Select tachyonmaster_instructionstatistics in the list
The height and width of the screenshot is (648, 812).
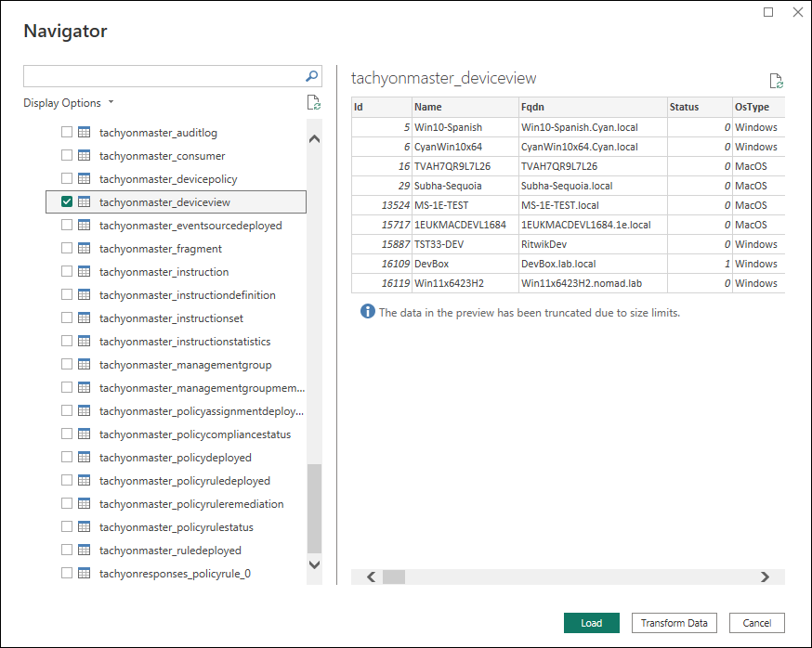185,342
